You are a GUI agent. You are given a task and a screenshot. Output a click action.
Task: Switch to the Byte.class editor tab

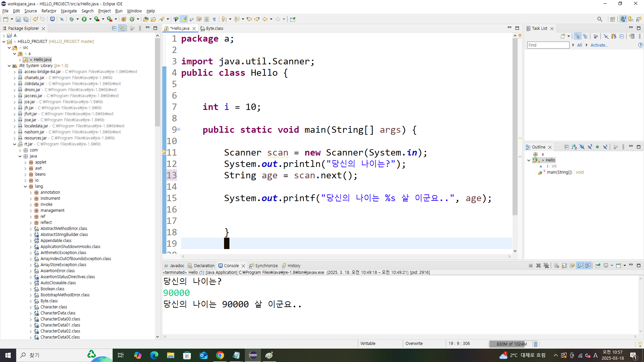point(214,28)
